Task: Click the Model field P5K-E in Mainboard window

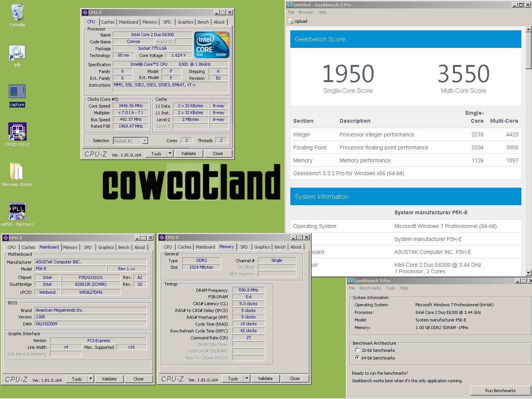Action: pyautogui.click(x=70, y=269)
